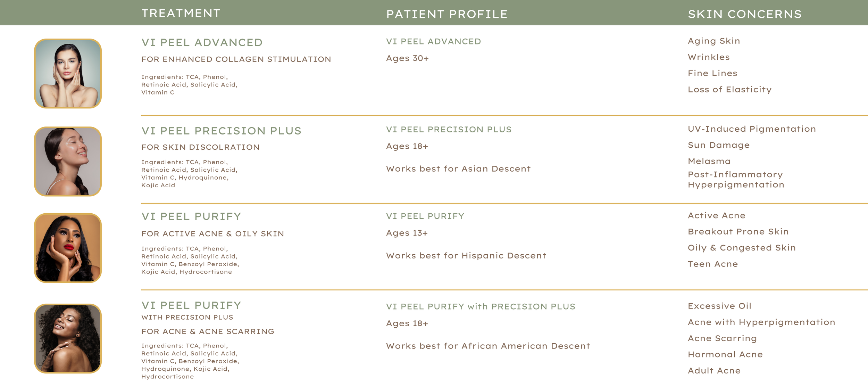Click "For Enhanced Collagen Stimulation" subtitle

tap(236, 59)
